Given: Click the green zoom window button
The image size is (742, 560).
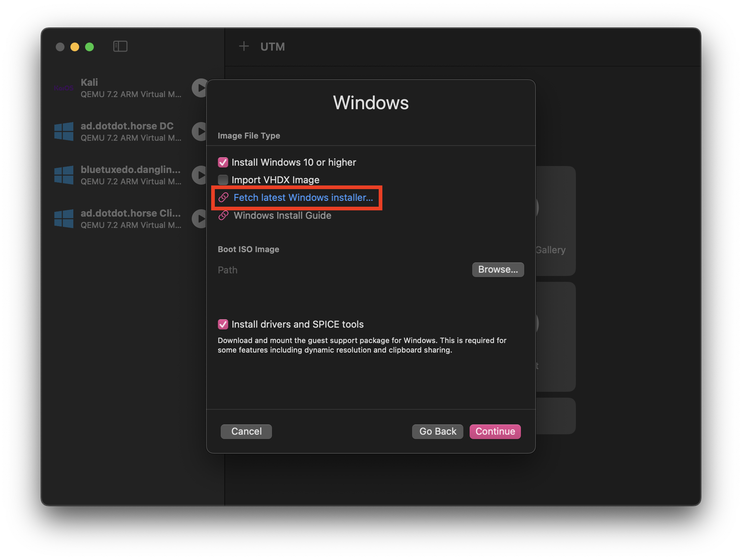Looking at the screenshot, I should pos(89,47).
